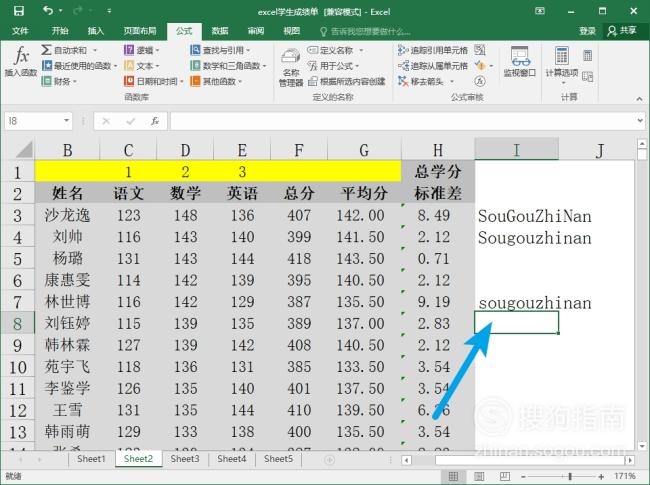Click Trace Precedents (追踪引用单元格)
The width and height of the screenshot is (650, 485).
433,50
